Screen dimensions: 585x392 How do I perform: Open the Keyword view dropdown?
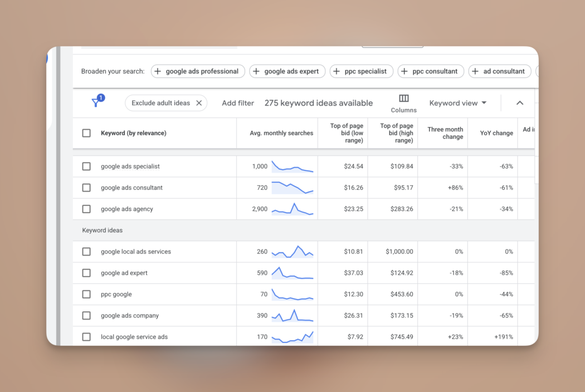(458, 103)
